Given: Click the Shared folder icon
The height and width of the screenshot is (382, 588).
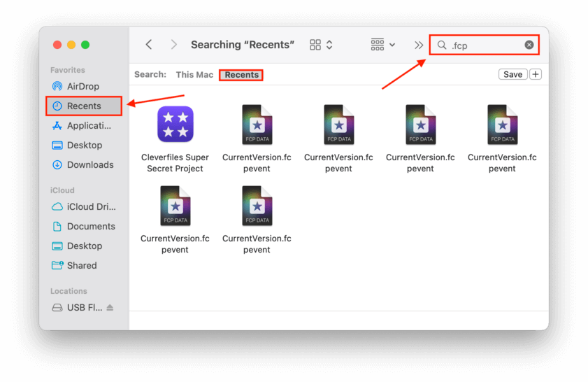Looking at the screenshot, I should [x=57, y=265].
